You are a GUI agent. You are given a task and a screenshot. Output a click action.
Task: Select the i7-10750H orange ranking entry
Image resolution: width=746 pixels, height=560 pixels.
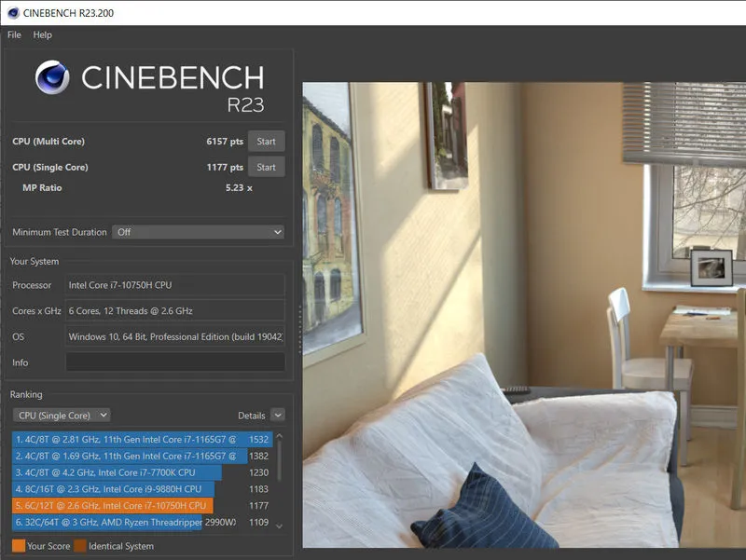pyautogui.click(x=113, y=506)
